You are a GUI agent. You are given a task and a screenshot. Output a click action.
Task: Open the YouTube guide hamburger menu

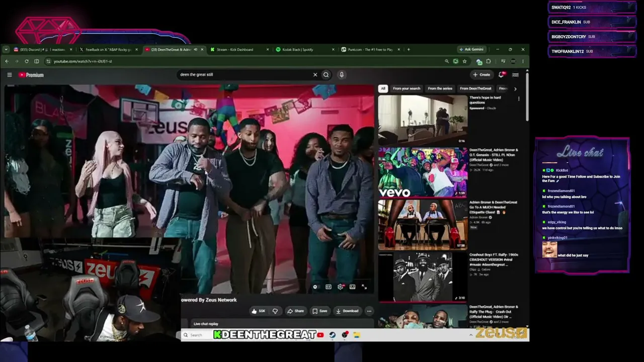(9, 75)
